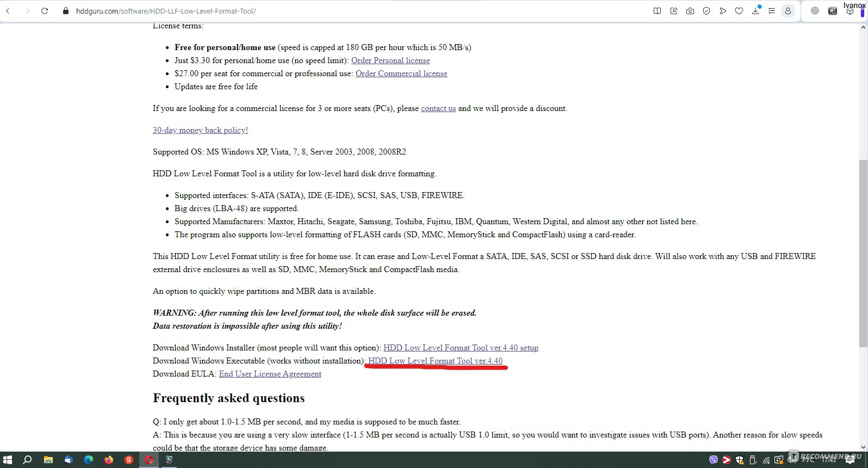Click the send arrow icon
Viewport: 868px width, 468px height.
723,11
